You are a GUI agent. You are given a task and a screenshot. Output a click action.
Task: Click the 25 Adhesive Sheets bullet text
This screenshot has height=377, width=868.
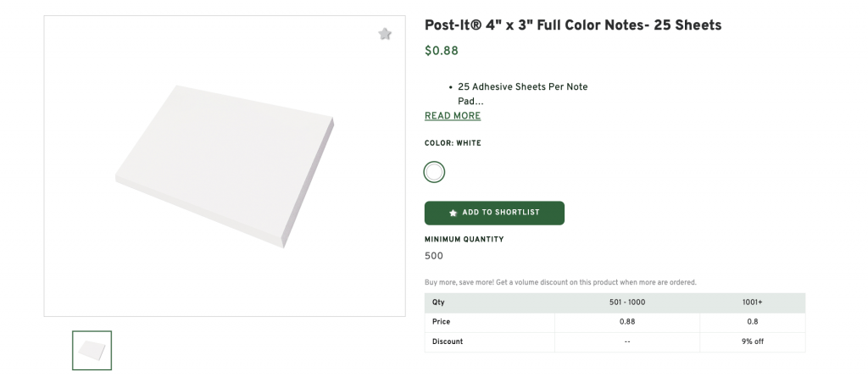(522, 87)
